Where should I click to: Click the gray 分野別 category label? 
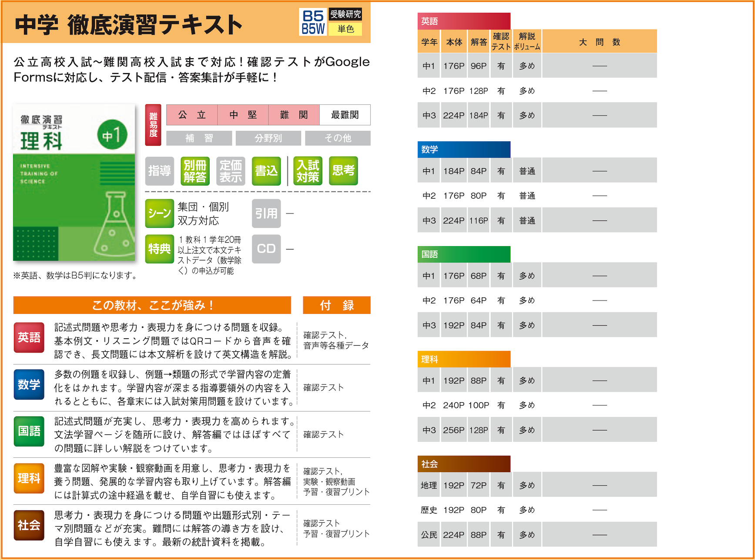point(268,138)
